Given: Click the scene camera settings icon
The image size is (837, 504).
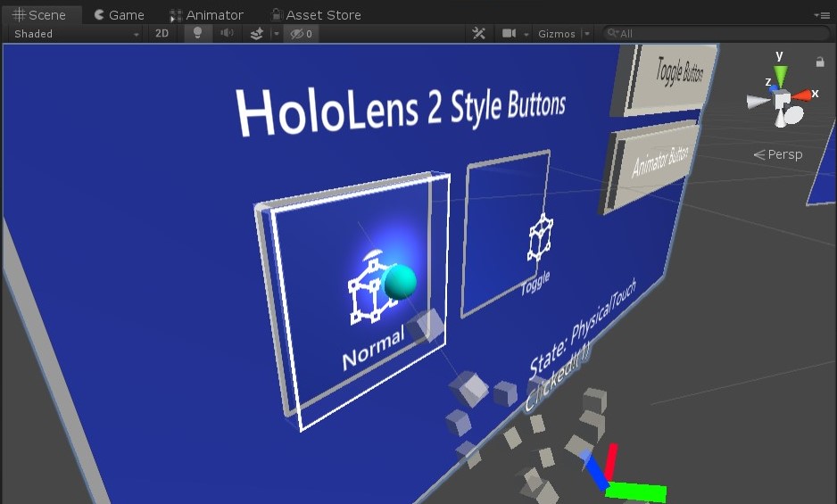Looking at the screenshot, I should tap(509, 34).
